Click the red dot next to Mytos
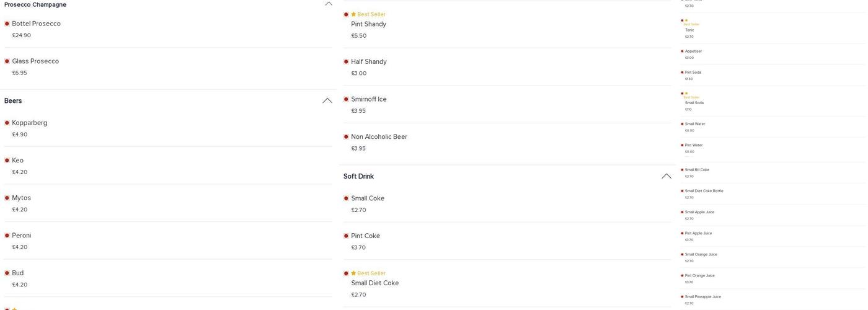The image size is (868, 310). click(7, 198)
